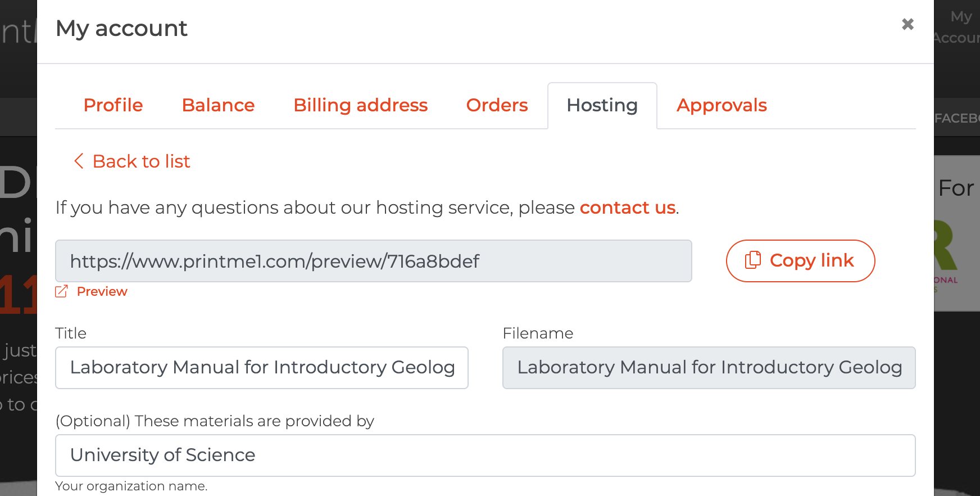The image size is (980, 496).
Task: Close the My account dialog
Action: click(x=908, y=24)
